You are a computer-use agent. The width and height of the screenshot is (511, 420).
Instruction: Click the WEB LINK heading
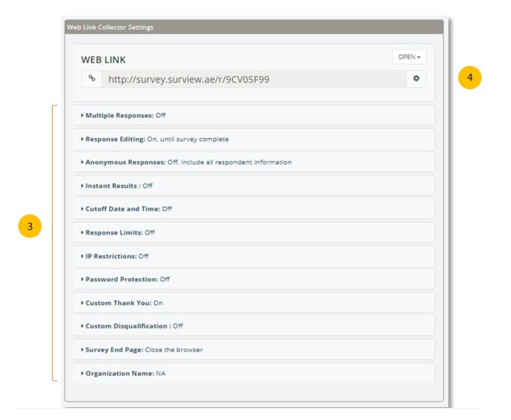pos(103,60)
